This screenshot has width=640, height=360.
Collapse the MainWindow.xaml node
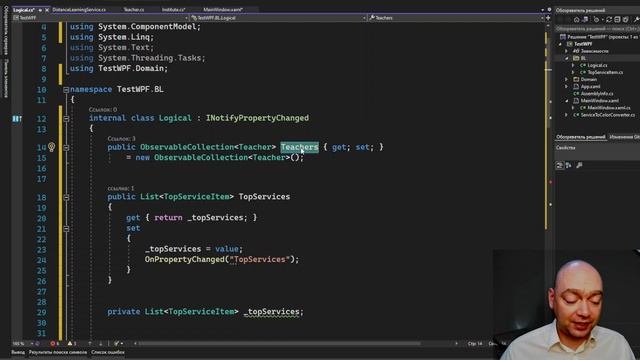click(567, 101)
